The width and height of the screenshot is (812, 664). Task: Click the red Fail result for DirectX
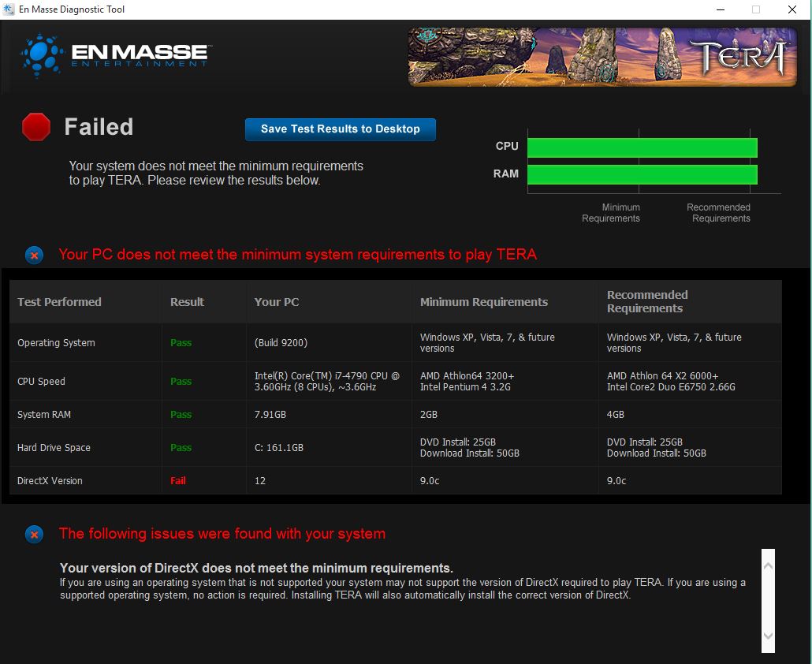pyautogui.click(x=178, y=480)
